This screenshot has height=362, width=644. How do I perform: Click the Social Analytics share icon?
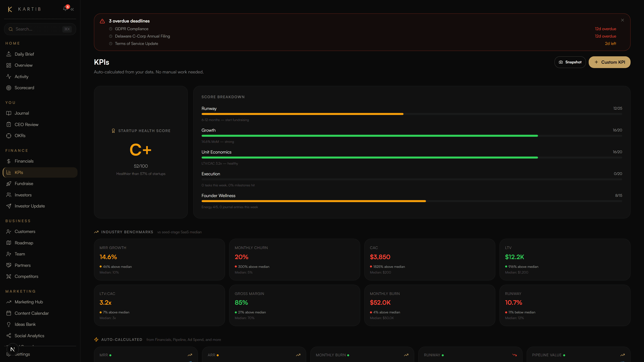point(9,336)
